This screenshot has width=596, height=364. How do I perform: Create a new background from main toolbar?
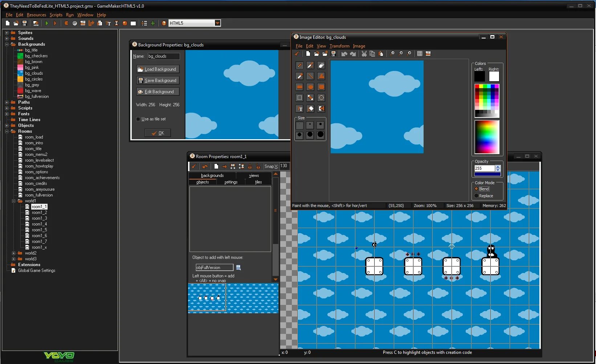[83, 23]
